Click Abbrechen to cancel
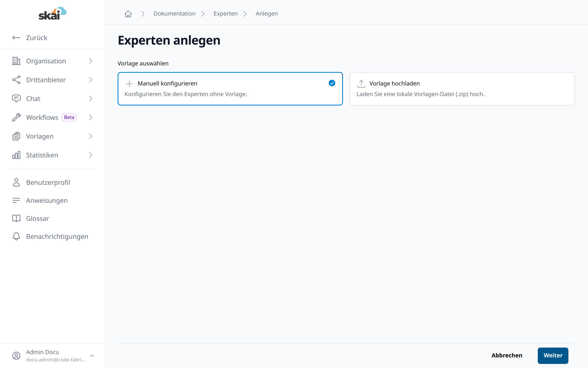Screen dimensions: 588x368 click(507, 355)
